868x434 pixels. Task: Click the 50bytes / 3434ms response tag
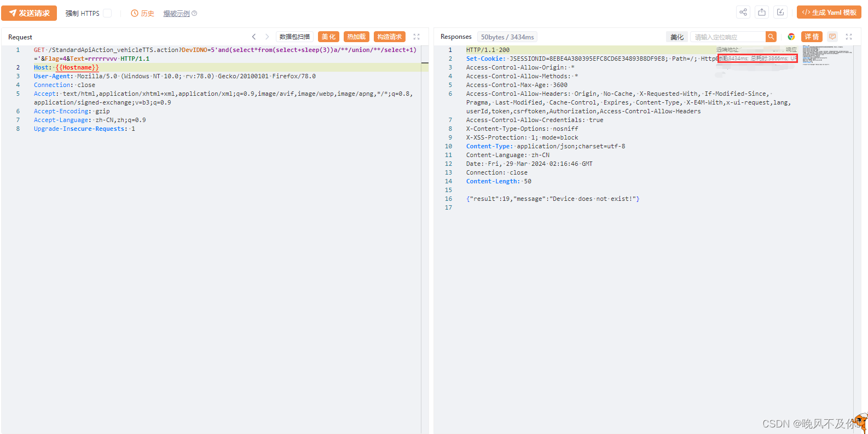507,37
